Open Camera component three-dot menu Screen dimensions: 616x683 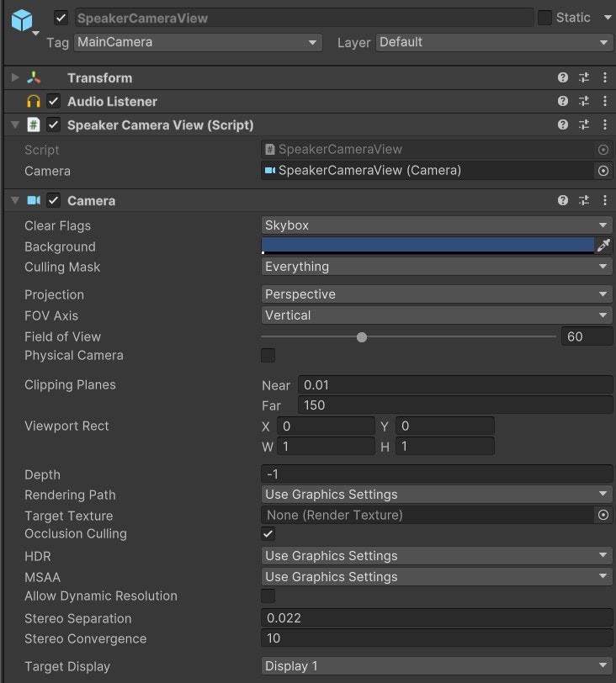pyautogui.click(x=605, y=200)
